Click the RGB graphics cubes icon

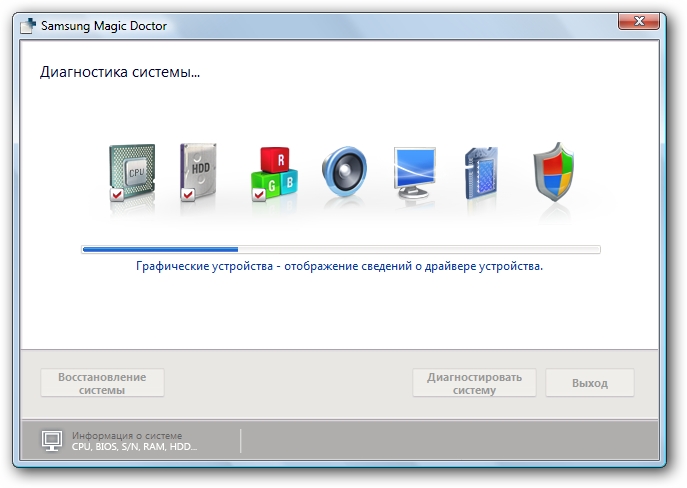coord(275,174)
